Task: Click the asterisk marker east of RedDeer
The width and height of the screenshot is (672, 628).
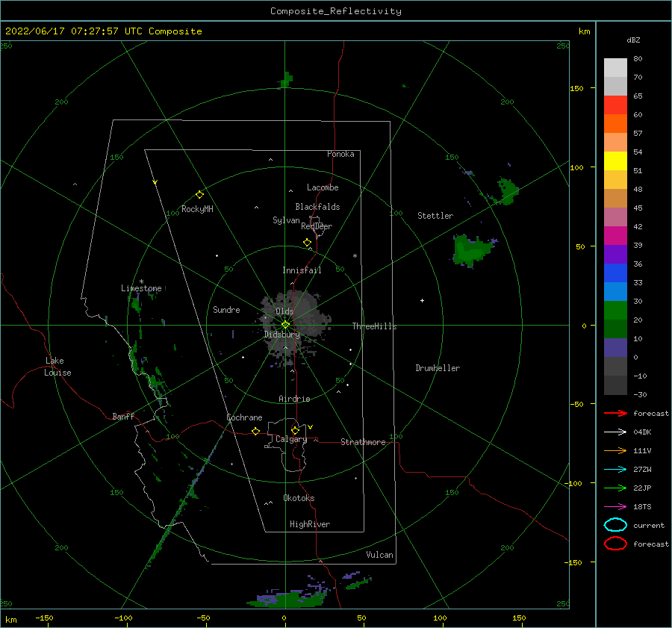Action: 355,256
